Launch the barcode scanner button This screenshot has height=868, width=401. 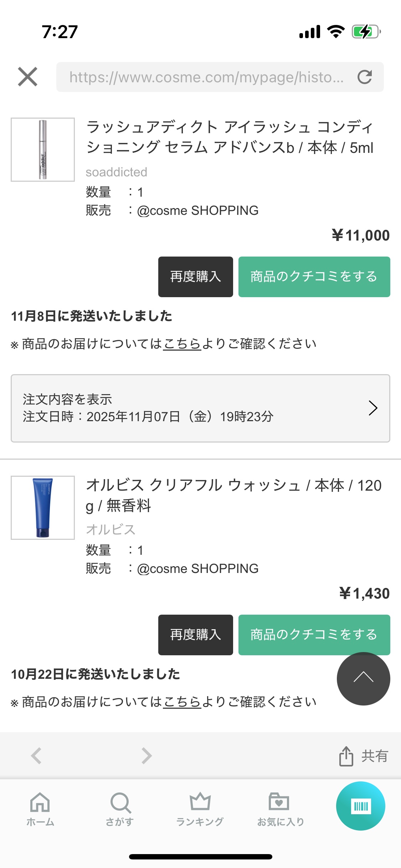360,806
